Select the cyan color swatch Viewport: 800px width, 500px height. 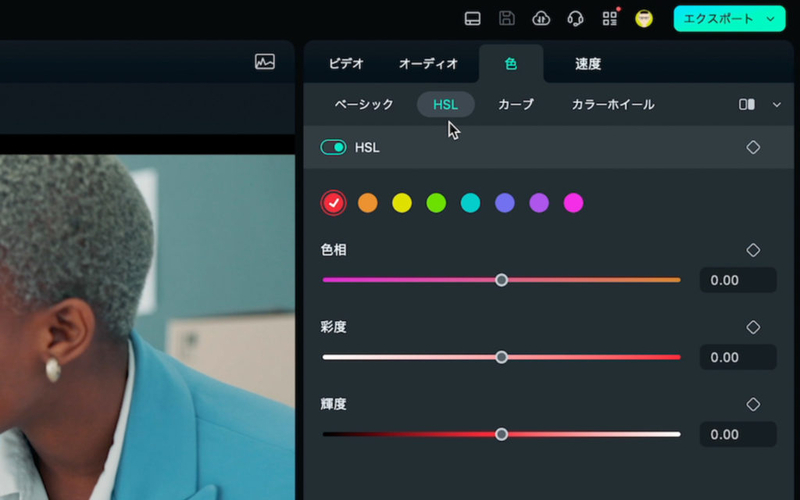(470, 203)
